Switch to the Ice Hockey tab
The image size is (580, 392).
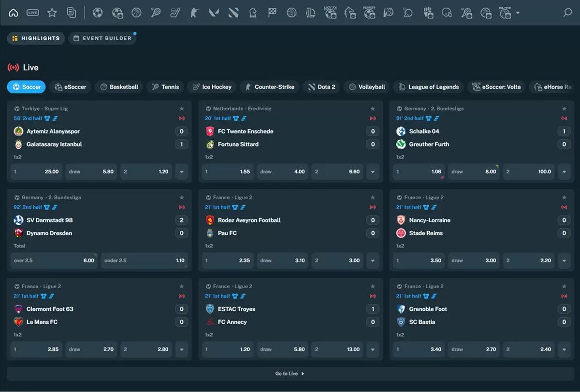(212, 87)
